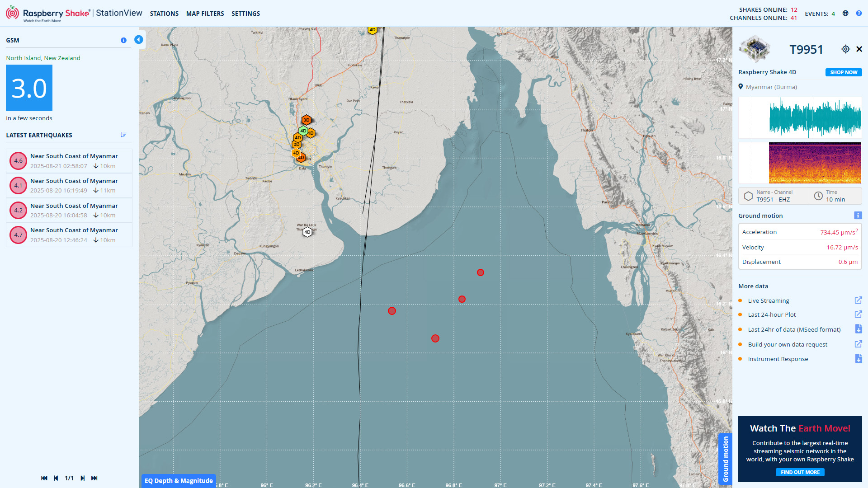868x488 pixels.
Task: Center the map on station T9951
Action: click(x=846, y=49)
